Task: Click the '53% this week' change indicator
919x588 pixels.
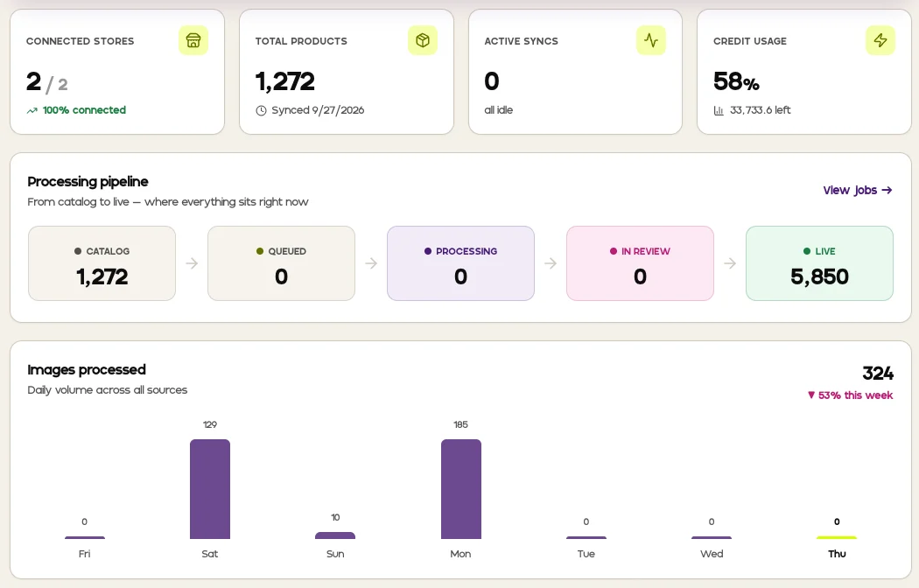Action: [851, 395]
